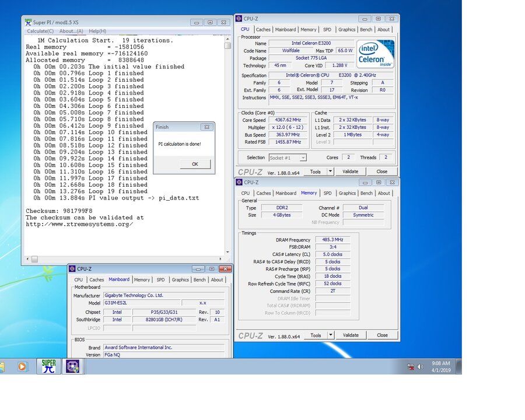The image size is (525, 420).
Task: Expand Tools arrow in CPU-Z Memory window
Action: tap(331, 335)
